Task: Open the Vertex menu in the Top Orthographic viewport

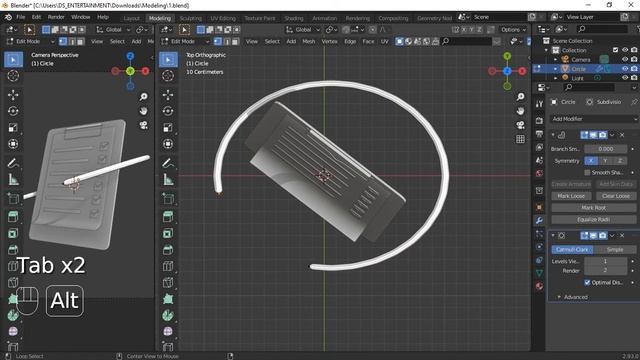Action: (329, 42)
